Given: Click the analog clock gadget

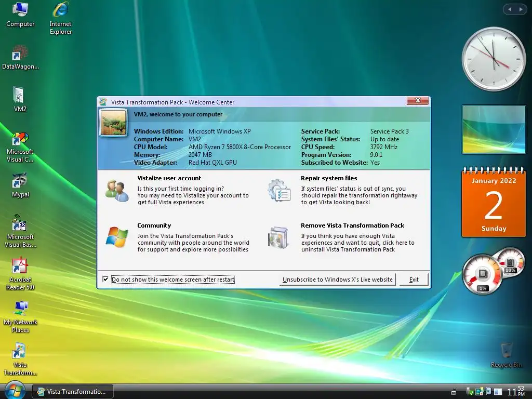Looking at the screenshot, I should tap(494, 59).
